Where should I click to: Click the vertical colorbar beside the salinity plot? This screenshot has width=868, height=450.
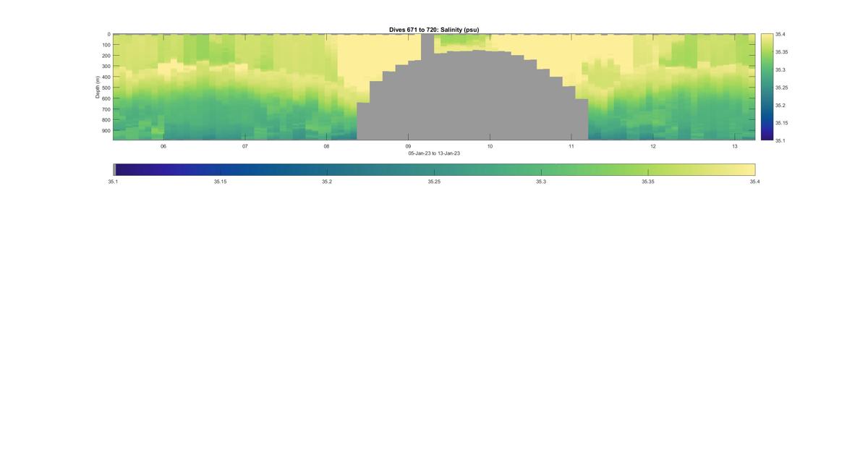click(767, 87)
